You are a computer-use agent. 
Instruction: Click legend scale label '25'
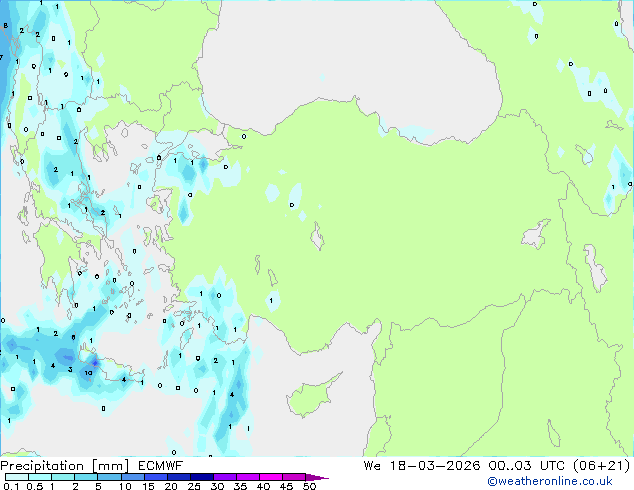194,486
